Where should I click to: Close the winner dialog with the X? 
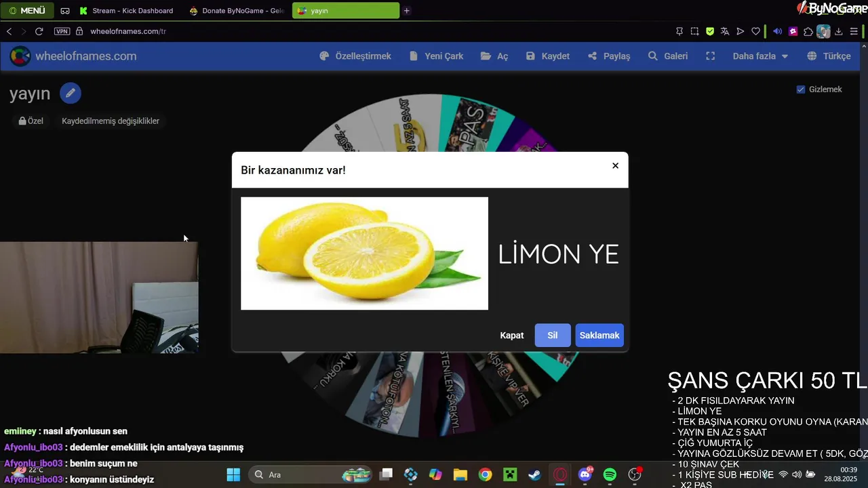coord(615,165)
